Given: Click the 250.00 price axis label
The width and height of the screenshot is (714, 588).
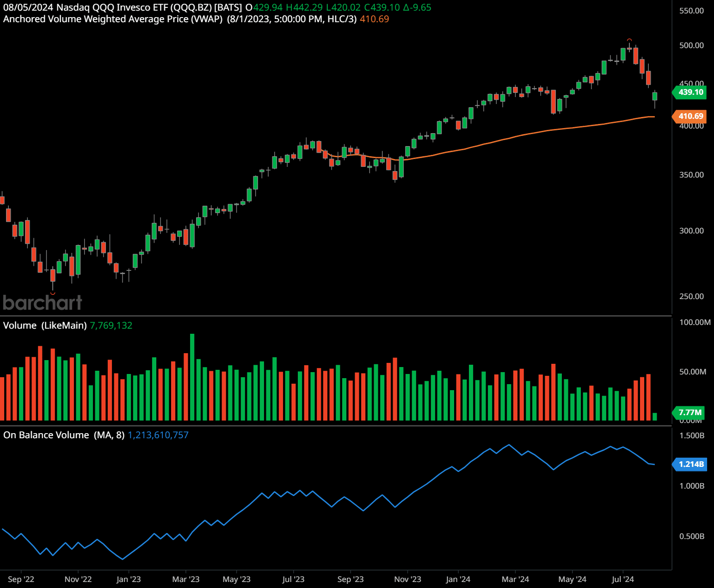Looking at the screenshot, I should pos(691,296).
